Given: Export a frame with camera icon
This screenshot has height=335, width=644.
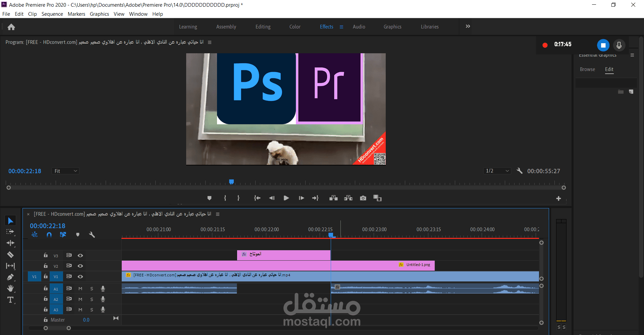Looking at the screenshot, I should click(363, 198).
